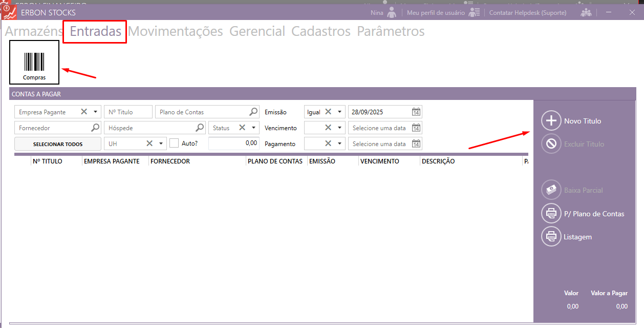Open calendar picker for Emissão date

(x=416, y=112)
